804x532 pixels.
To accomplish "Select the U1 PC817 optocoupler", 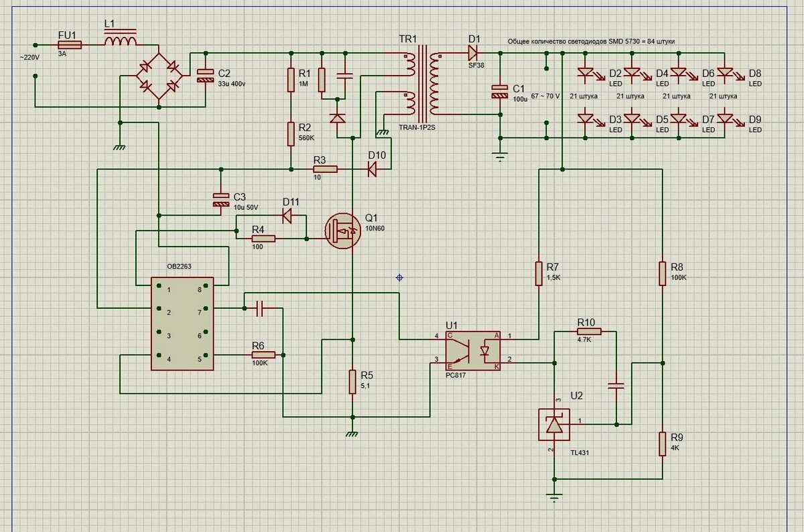I will [474, 349].
